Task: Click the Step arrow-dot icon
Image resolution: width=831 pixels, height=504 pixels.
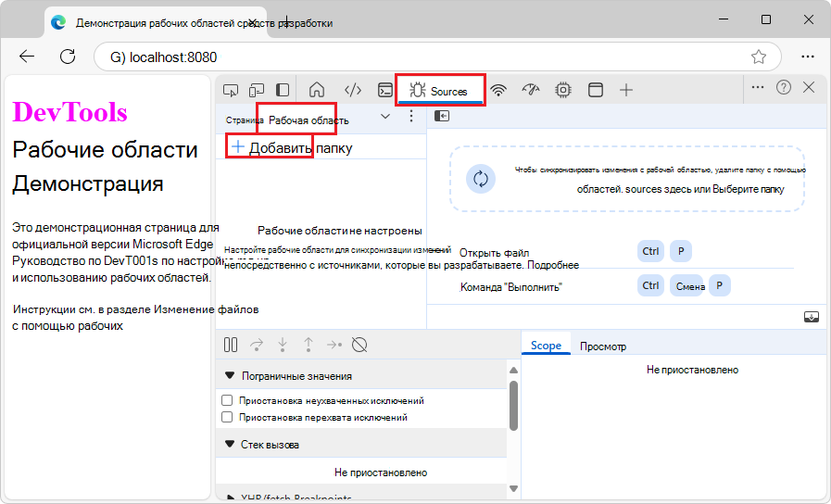Action: click(x=334, y=345)
